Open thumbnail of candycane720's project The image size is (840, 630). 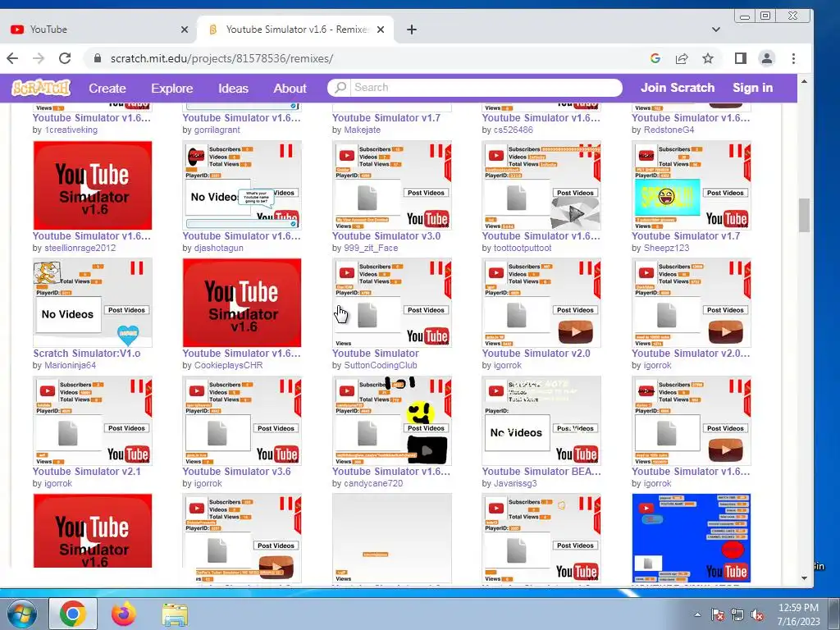[x=391, y=421]
